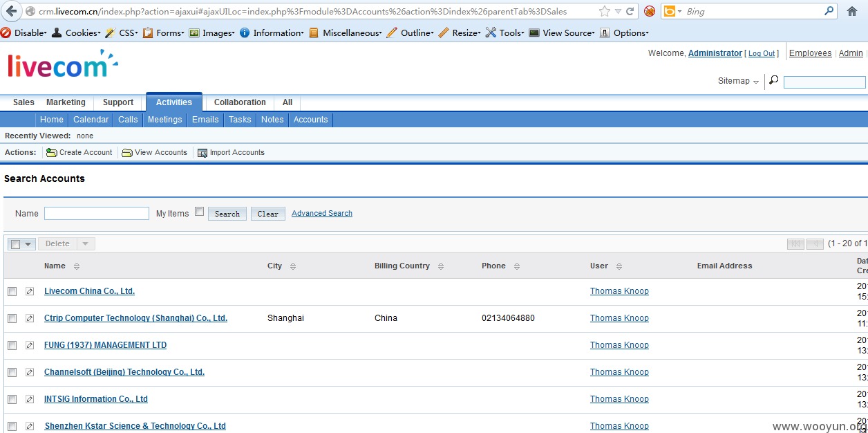Open the Calendar submenu item

tap(91, 120)
